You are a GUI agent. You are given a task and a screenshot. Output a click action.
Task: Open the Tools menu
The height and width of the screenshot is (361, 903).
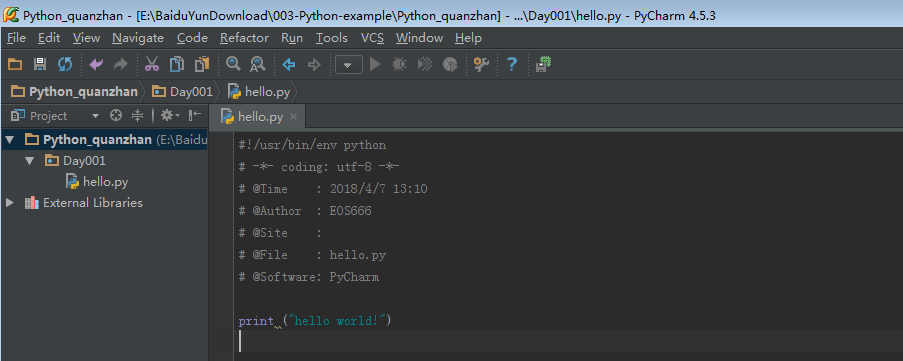coord(332,38)
